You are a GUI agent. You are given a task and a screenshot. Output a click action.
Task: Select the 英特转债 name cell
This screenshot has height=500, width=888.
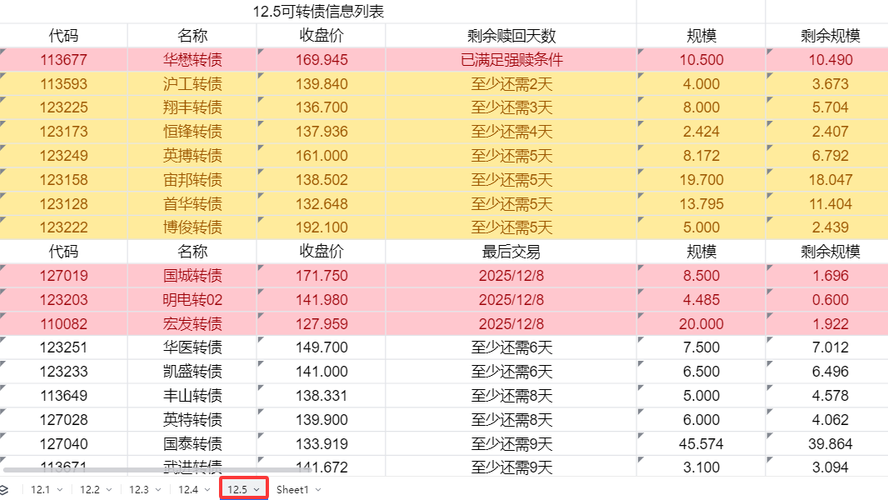click(x=193, y=420)
